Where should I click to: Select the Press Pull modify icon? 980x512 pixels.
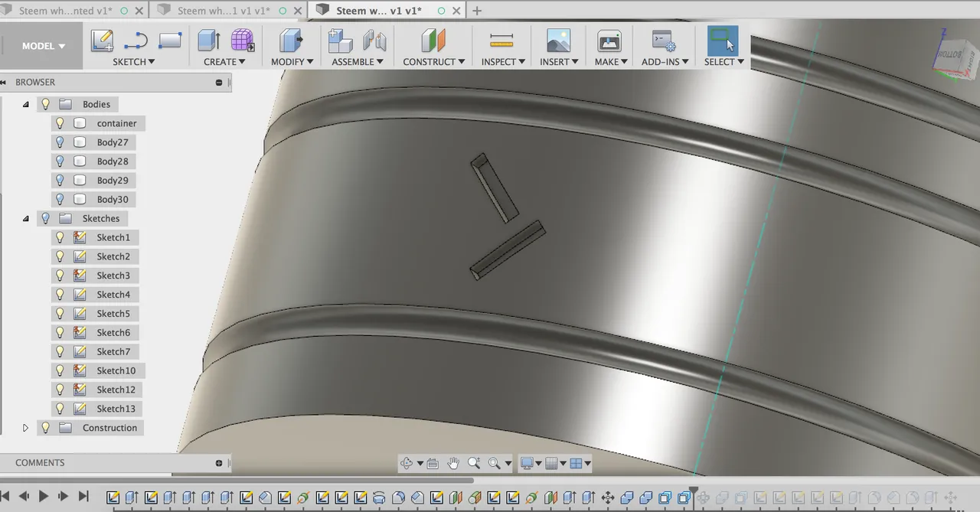pyautogui.click(x=291, y=41)
